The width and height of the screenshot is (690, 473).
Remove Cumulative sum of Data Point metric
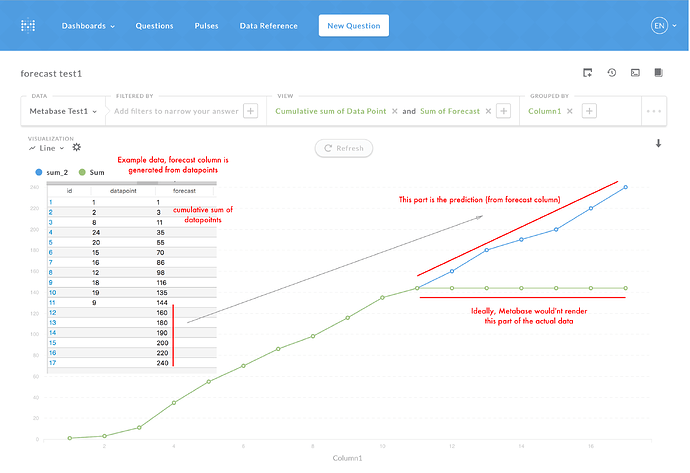pyautogui.click(x=394, y=111)
